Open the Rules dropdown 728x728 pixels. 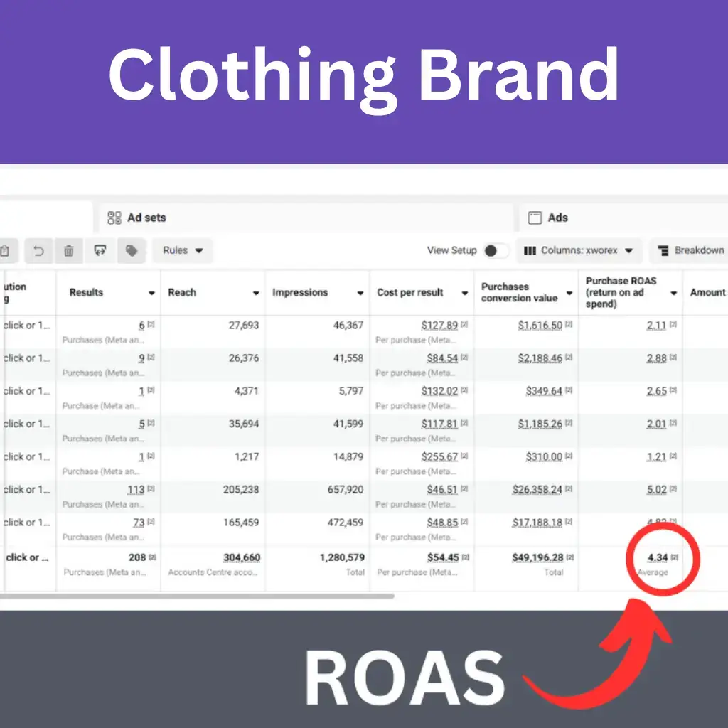(183, 251)
